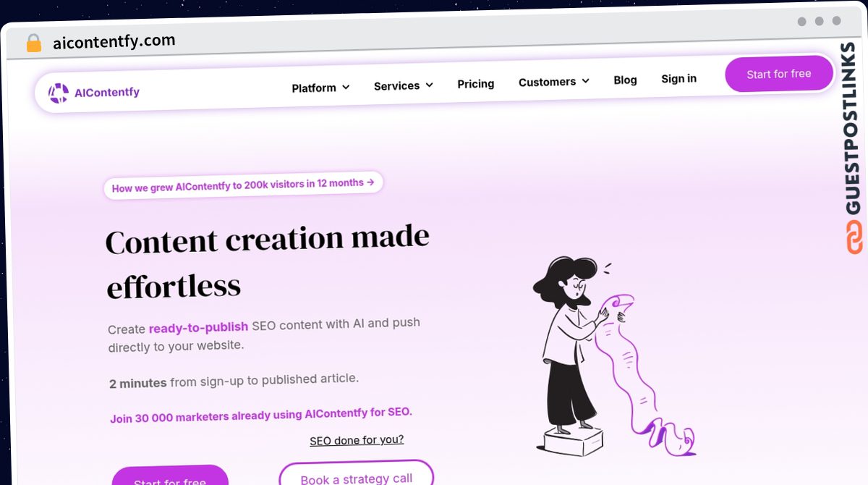
Task: Click Book a strategy call button
Action: point(356,475)
